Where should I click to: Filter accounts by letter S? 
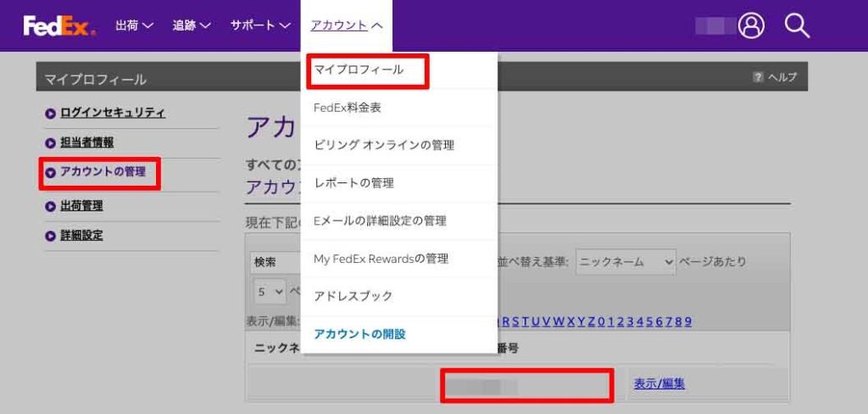coord(515,322)
